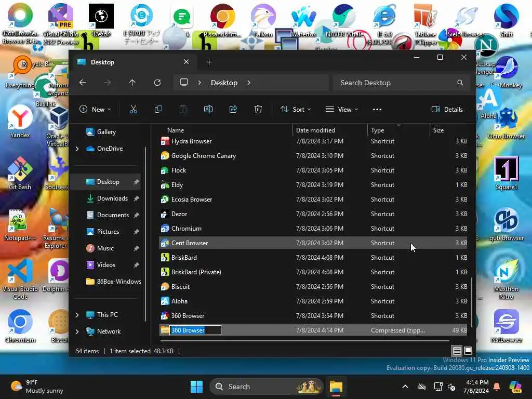The image size is (532, 399).
Task: Open Visual Studio Code desktop icon
Action: (20, 279)
